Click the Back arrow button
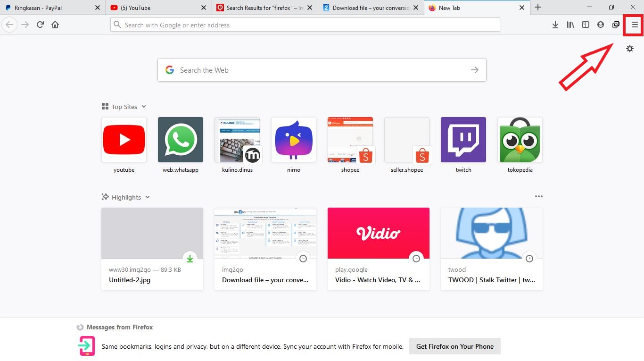 [9, 25]
